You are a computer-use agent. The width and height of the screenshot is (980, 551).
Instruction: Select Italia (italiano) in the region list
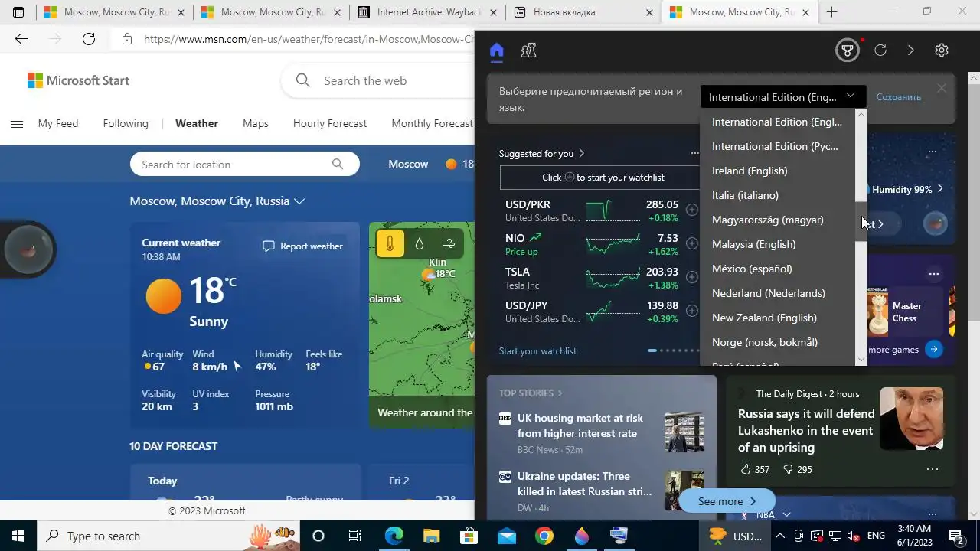tap(777, 195)
